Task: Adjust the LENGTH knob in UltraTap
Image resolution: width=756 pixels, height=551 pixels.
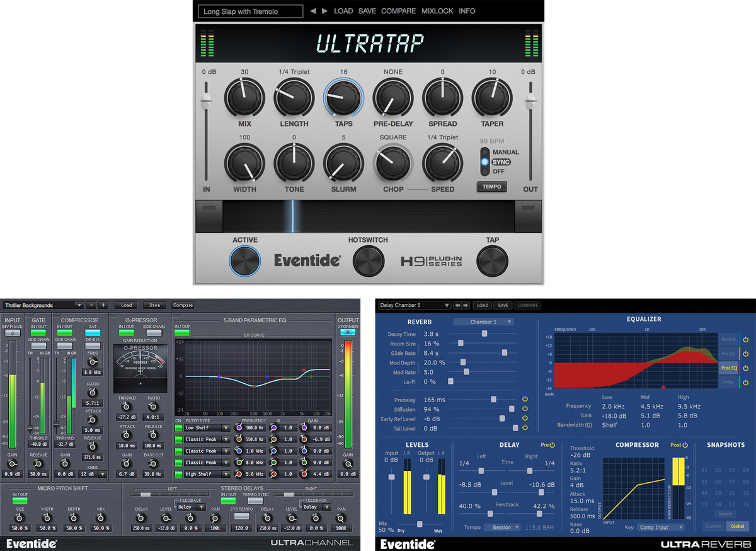Action: [x=294, y=98]
